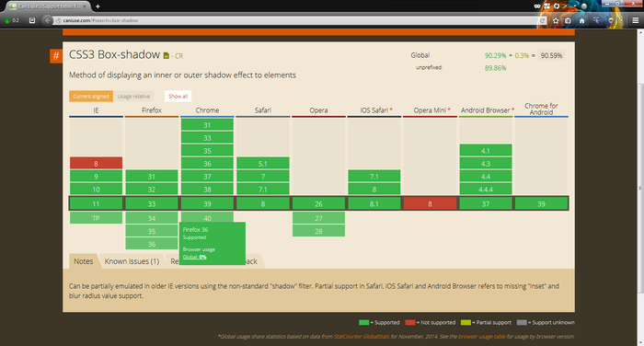Screen dimensions: 644x346
Task: Open the Firefox hamburger menu
Action: [x=635, y=20]
